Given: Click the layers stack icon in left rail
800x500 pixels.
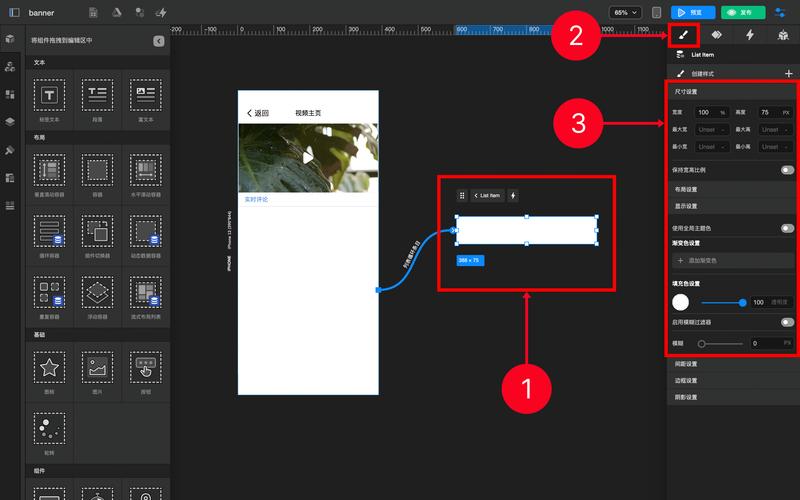Looking at the screenshot, I should (x=10, y=122).
